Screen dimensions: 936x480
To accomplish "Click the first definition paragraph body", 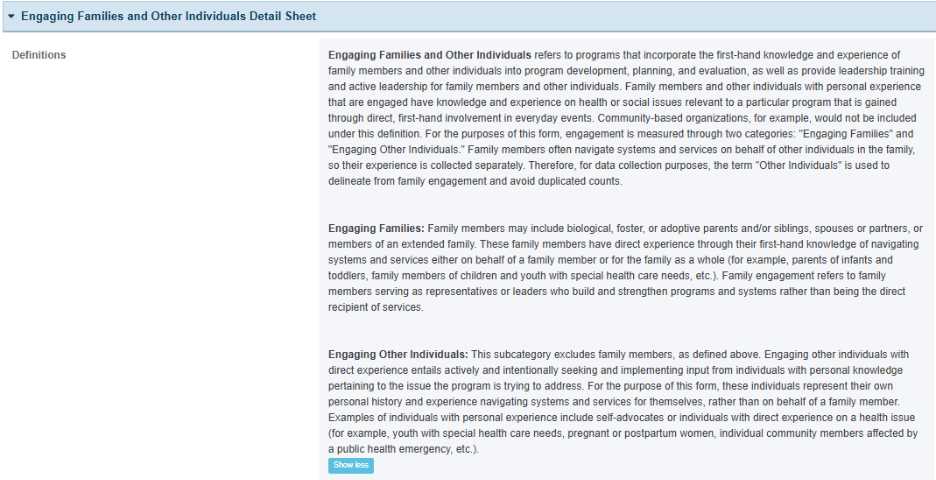I will pos(624,118).
